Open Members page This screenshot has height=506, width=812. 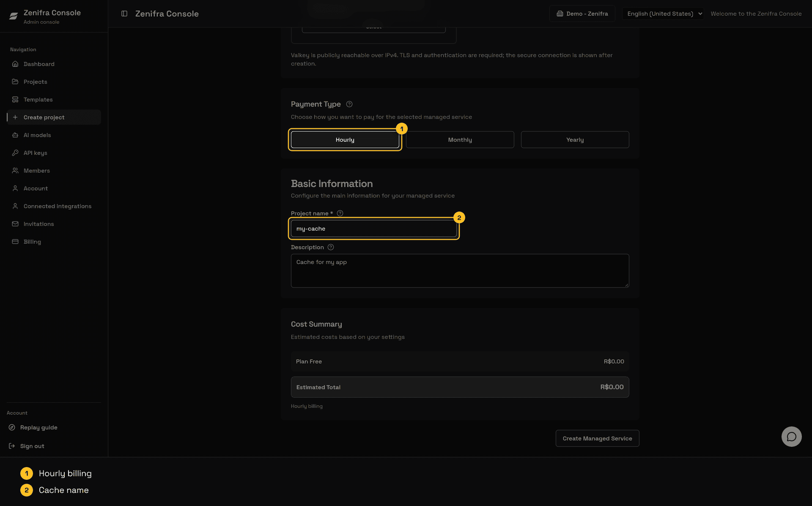coord(54,170)
